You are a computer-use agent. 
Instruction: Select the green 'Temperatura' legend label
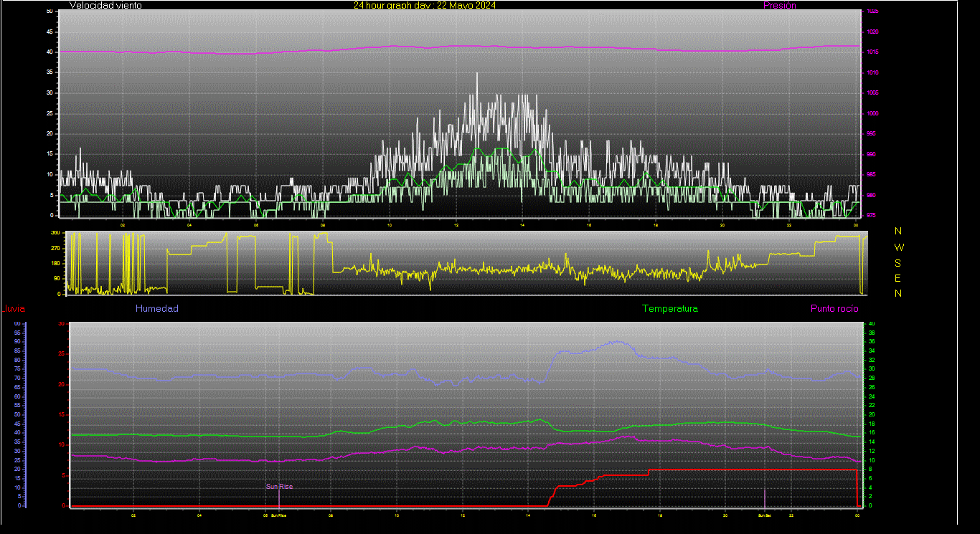[x=670, y=309]
